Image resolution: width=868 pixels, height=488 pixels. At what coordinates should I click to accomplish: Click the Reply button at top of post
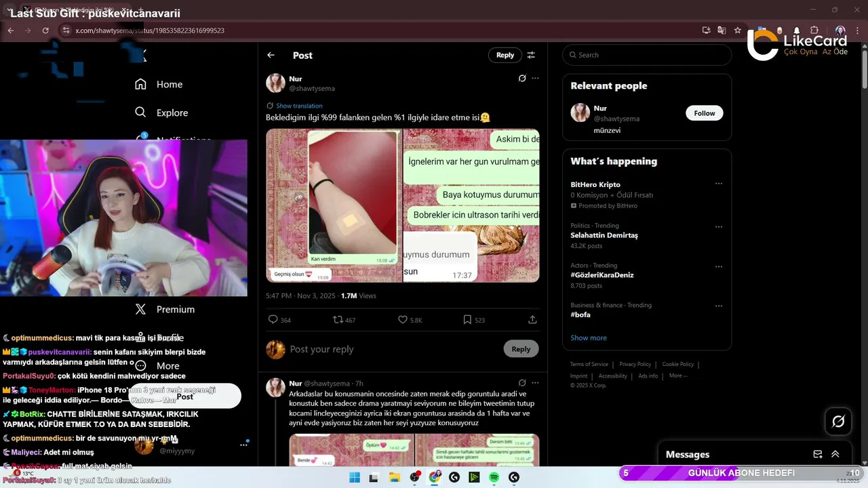[x=505, y=55]
